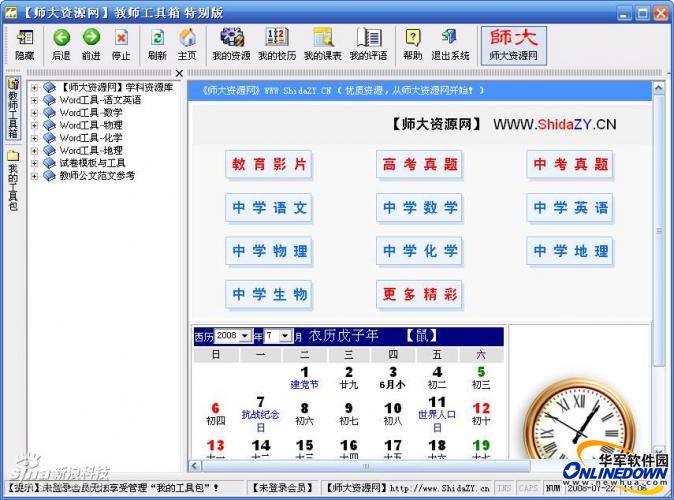This screenshot has width=674, height=500.
Task: Select July 11 世界人口日 date
Action: click(437, 414)
